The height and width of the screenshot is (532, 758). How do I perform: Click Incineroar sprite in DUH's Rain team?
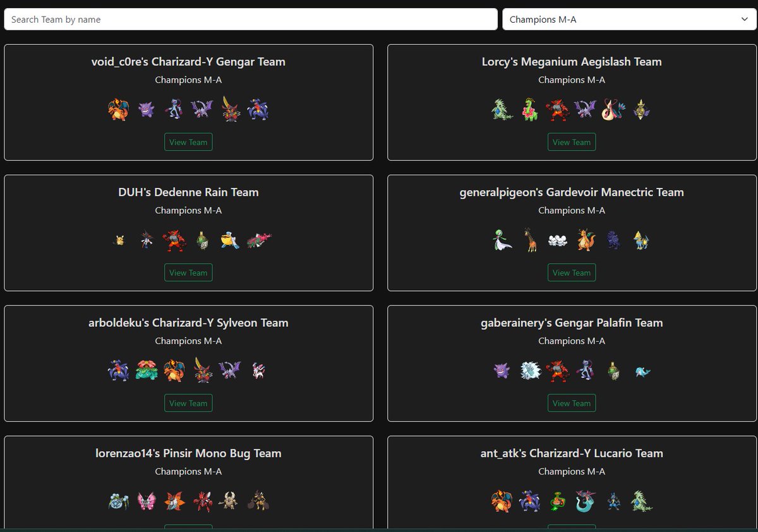pos(174,240)
